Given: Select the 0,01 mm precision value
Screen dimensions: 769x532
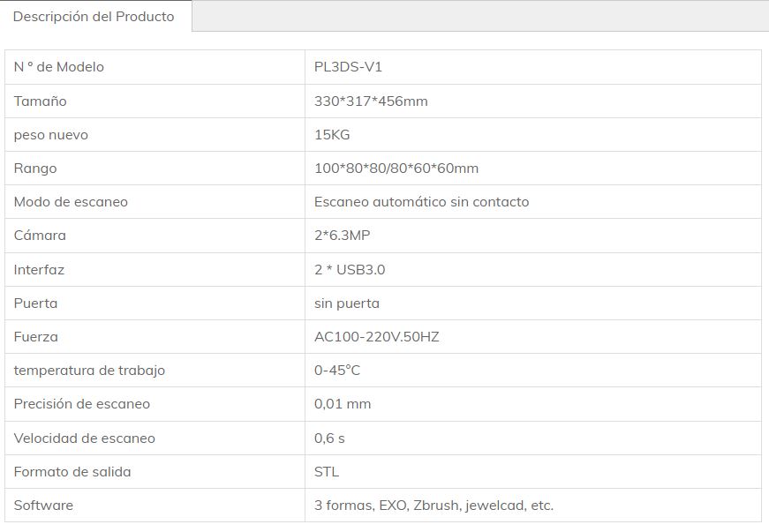Looking at the screenshot, I should 343,404.
